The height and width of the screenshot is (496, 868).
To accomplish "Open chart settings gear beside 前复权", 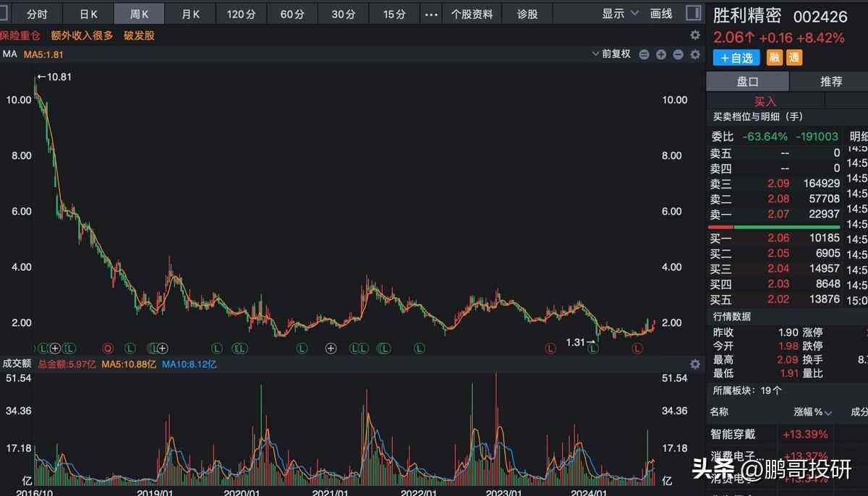I will pos(695,54).
